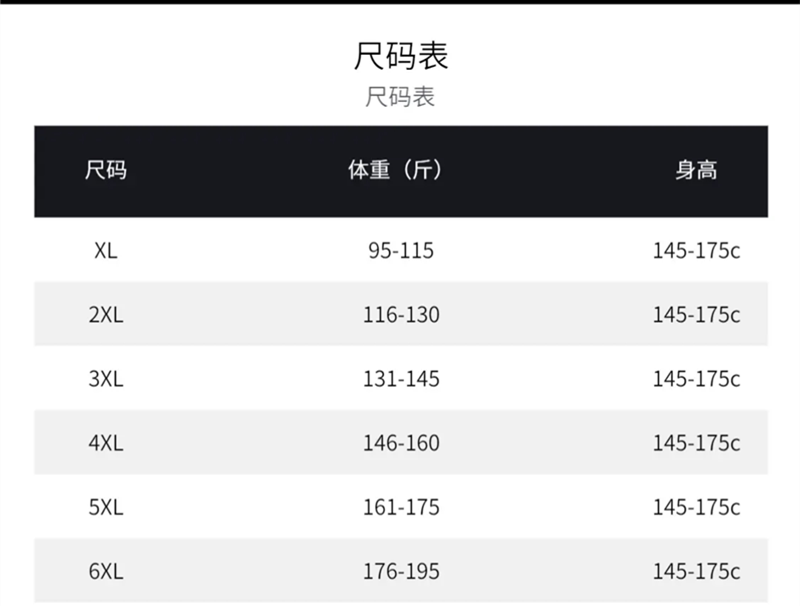This screenshot has height=606, width=800.
Task: Select the 3XL size cell
Action: (106, 379)
